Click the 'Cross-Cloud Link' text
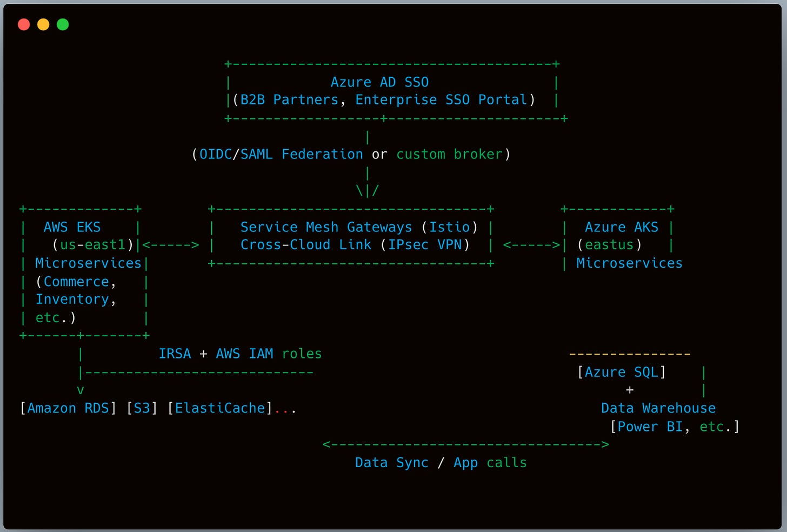This screenshot has width=787, height=532. click(306, 245)
